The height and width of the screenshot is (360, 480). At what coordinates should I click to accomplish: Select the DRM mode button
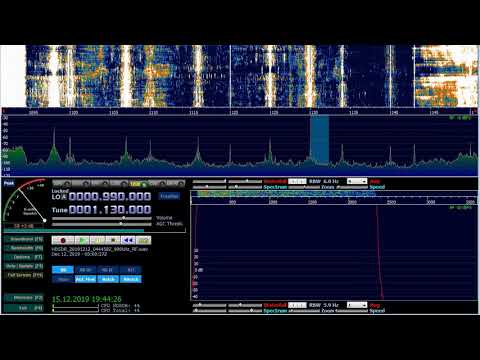pyautogui.click(x=176, y=183)
